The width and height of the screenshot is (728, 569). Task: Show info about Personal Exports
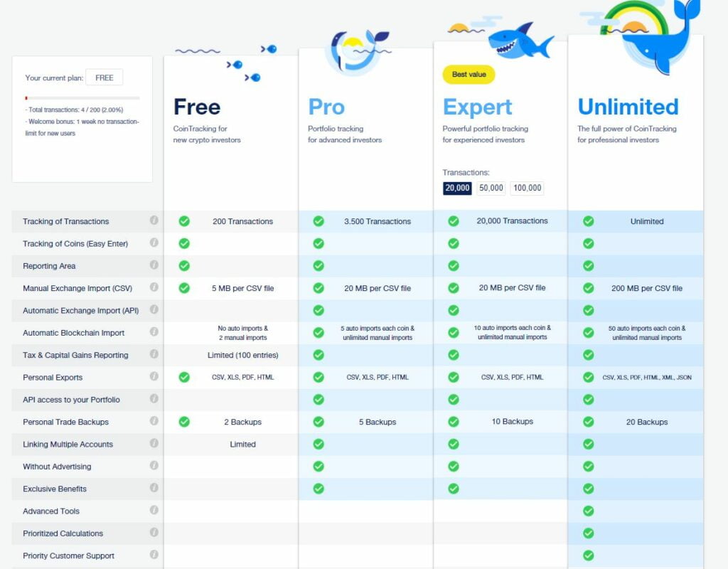click(x=154, y=376)
